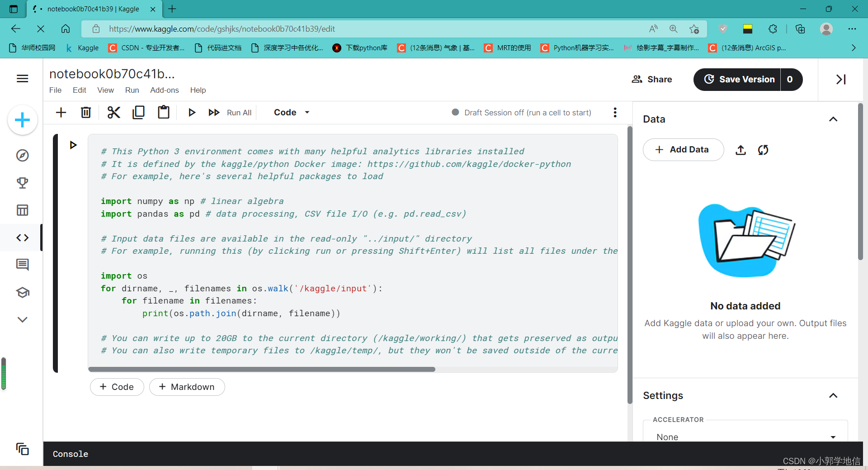Screen dimensions: 868x470
Task: Open browser profile avatar
Action: [x=826, y=29]
